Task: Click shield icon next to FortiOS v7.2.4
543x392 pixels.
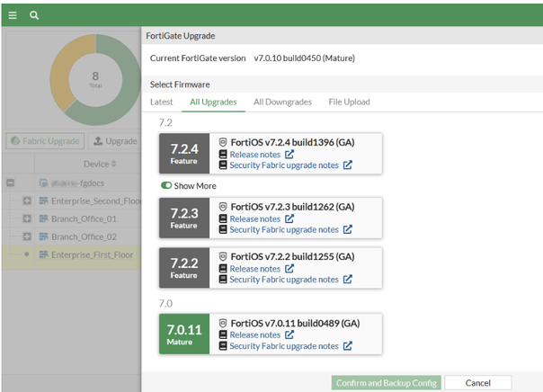Action: pyautogui.click(x=223, y=142)
